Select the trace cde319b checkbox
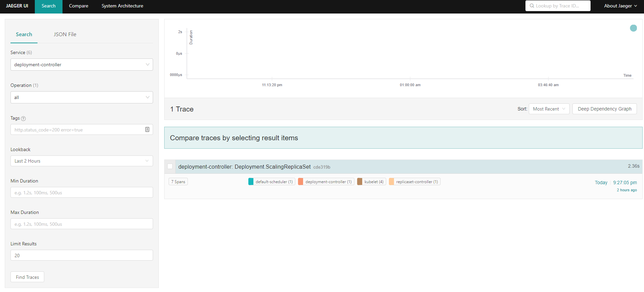Image resolution: width=644 pixels, height=292 pixels. point(170,166)
